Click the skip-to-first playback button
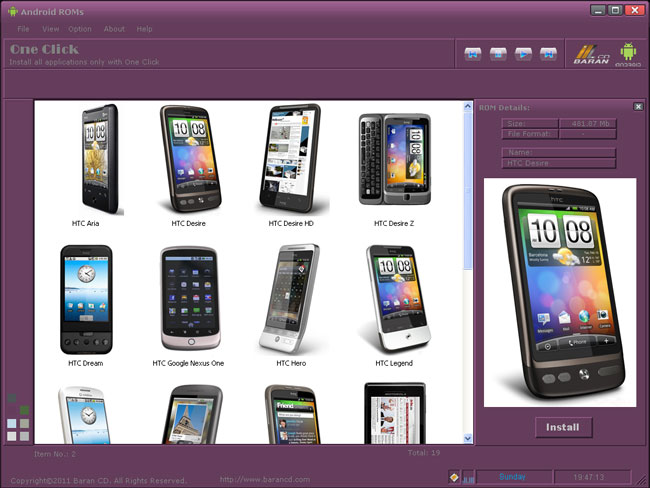 coord(473,54)
